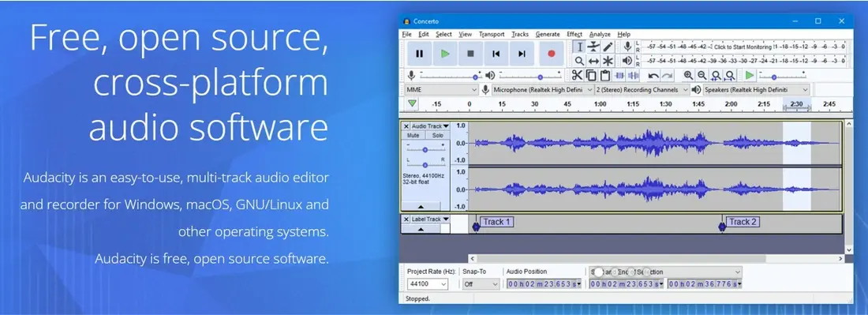Toggle Solo on the Audio Track
Screen dimensions: 868x315
pyautogui.click(x=438, y=136)
